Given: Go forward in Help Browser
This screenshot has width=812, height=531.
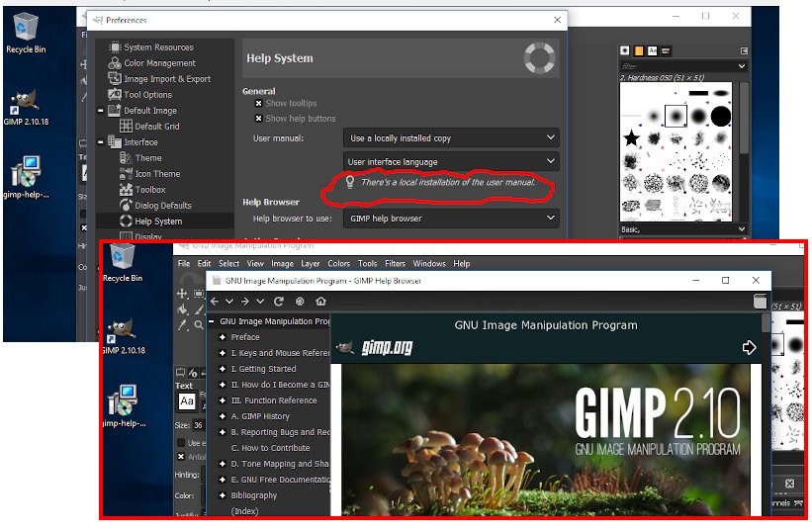Looking at the screenshot, I should (x=245, y=302).
